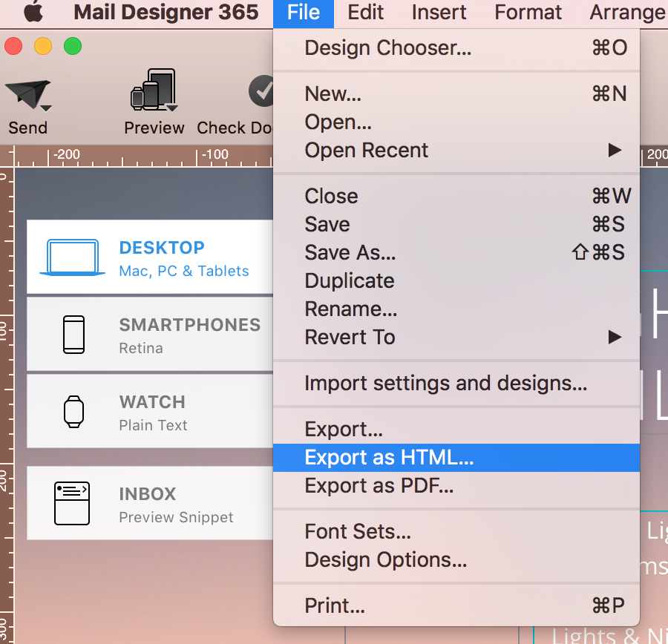Click the WATCH heading text
Viewport: 668px width, 644px height.
(x=152, y=402)
